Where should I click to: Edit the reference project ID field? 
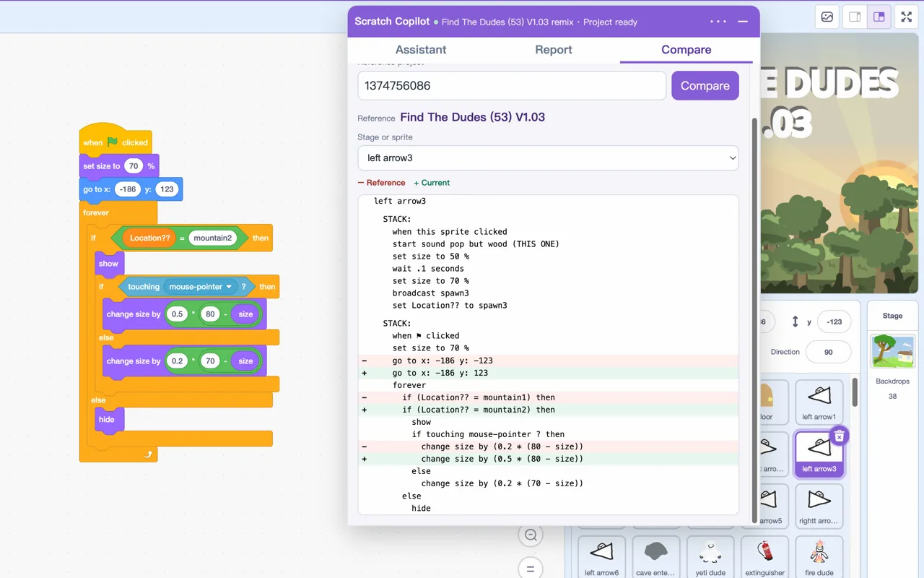(512, 85)
